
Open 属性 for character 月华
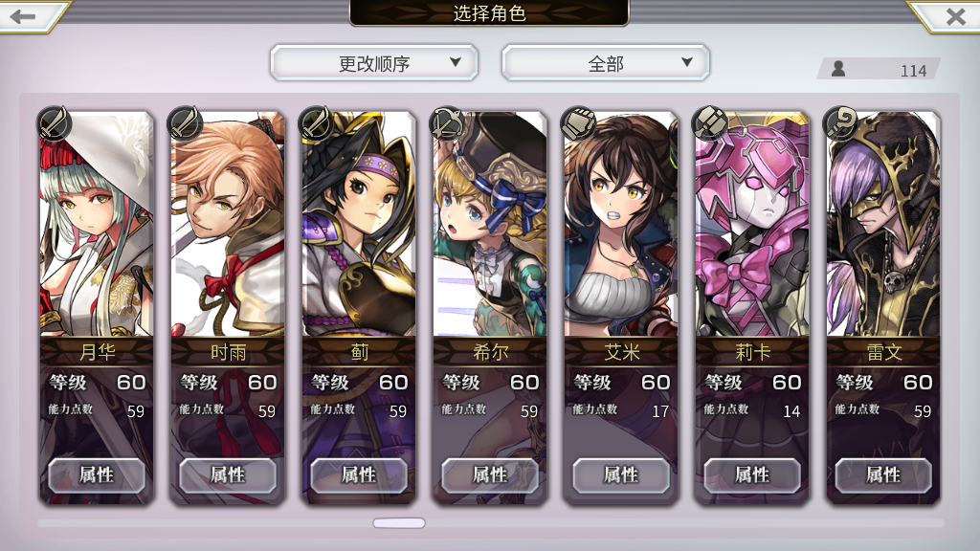[97, 475]
